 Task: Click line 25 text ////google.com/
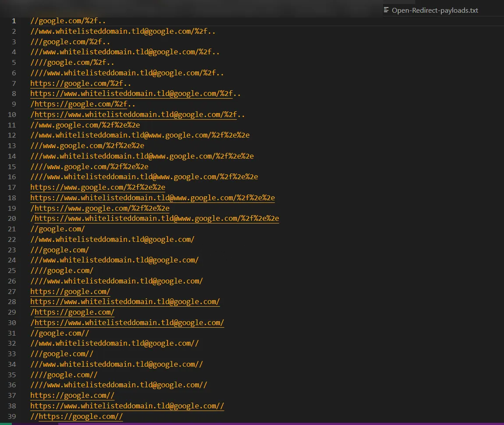coord(62,271)
